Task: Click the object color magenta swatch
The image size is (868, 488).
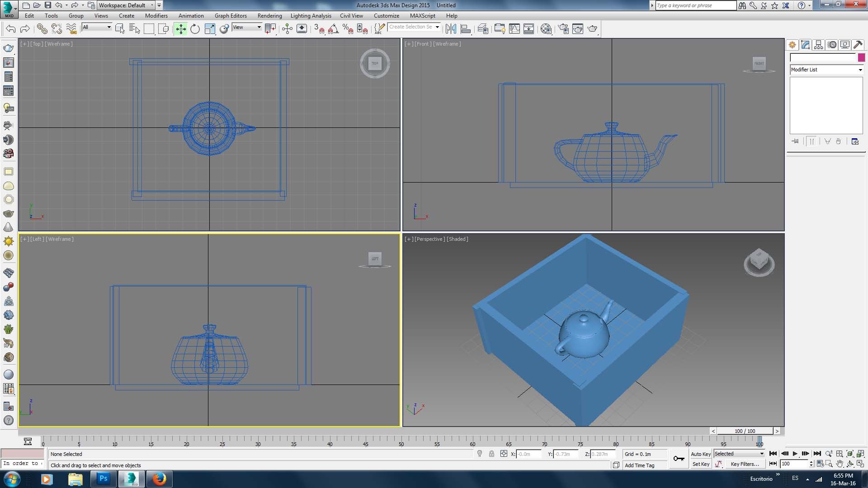Action: (x=861, y=57)
